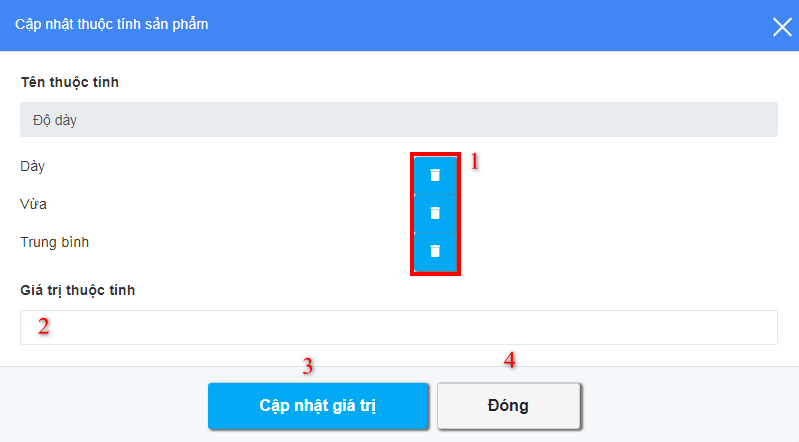
Task: Click the greyed-out "Độ dày" name field
Action: click(398, 120)
